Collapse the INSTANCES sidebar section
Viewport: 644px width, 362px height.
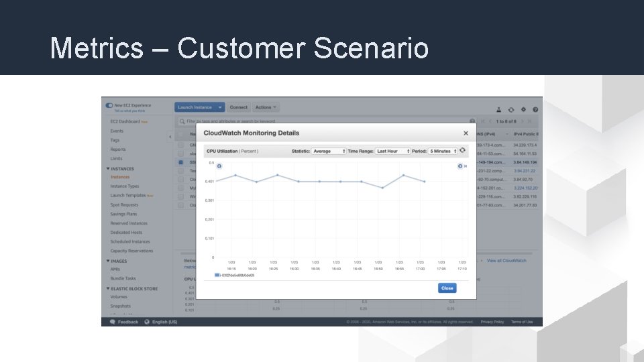[108, 169]
